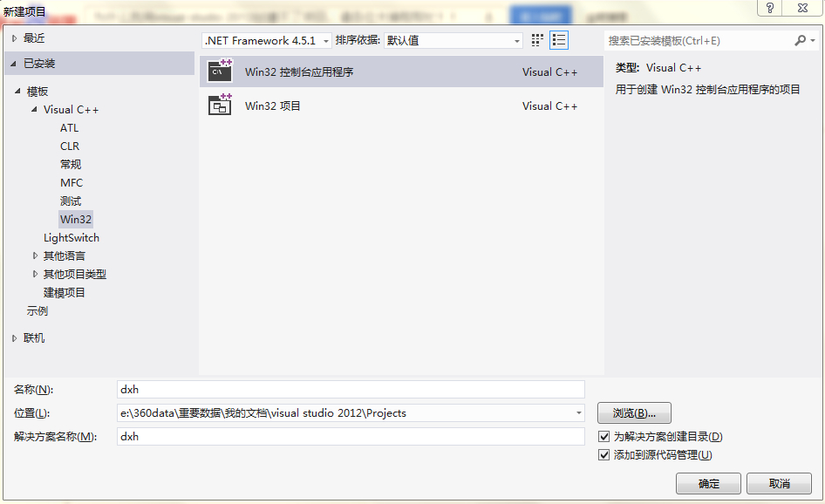Image resolution: width=825 pixels, height=504 pixels.
Task: Click the 名称 input field
Action: click(x=351, y=389)
